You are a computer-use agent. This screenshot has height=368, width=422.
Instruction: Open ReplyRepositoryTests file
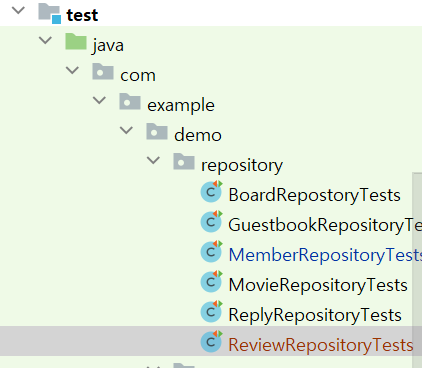tap(315, 315)
